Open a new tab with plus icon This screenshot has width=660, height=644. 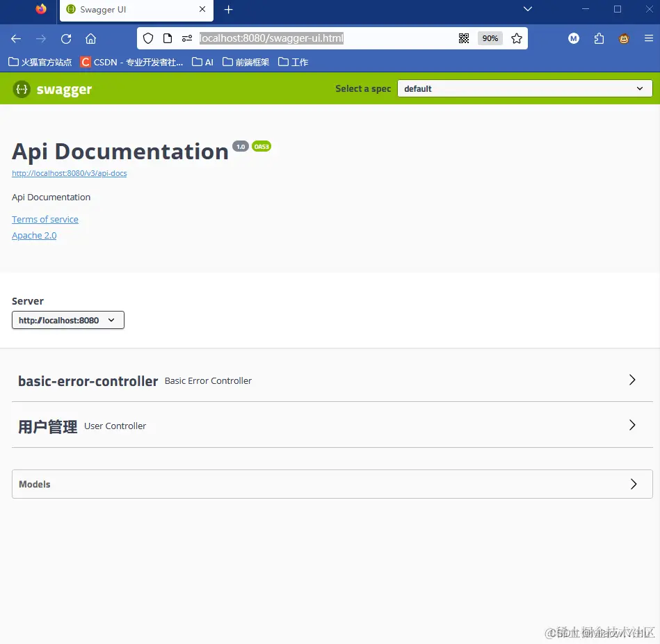[x=229, y=9]
